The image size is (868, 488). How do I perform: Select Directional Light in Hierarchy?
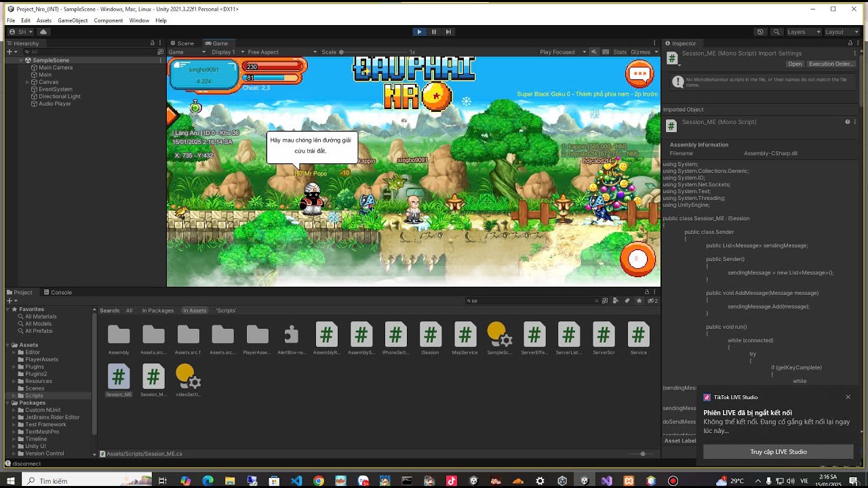pos(60,96)
